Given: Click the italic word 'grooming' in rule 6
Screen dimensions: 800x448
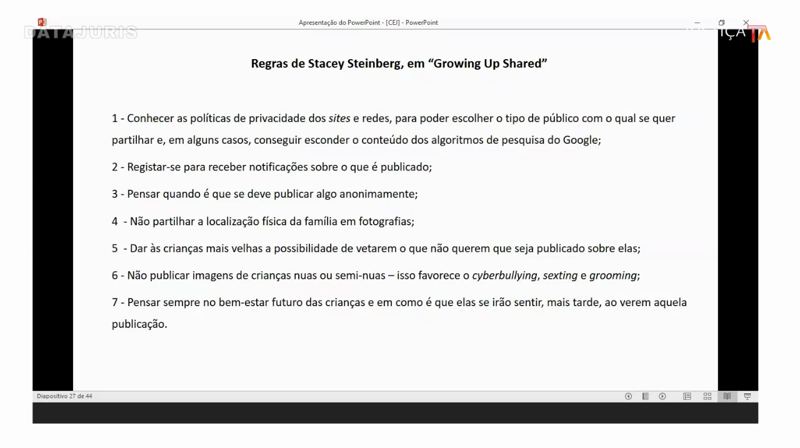Looking at the screenshot, I should pyautogui.click(x=612, y=275).
